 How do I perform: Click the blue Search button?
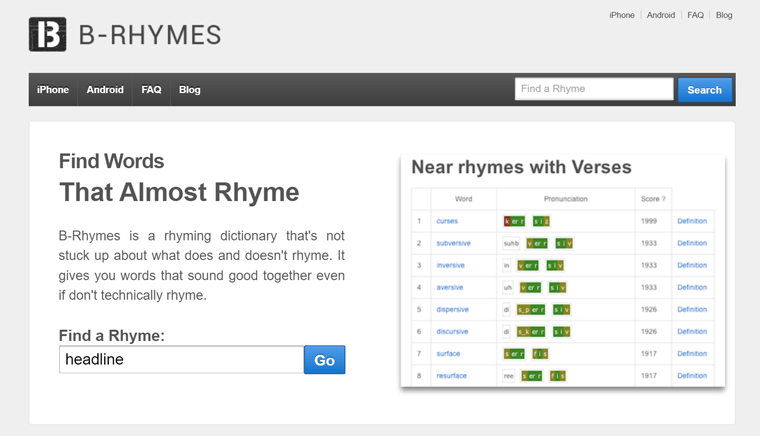[705, 90]
